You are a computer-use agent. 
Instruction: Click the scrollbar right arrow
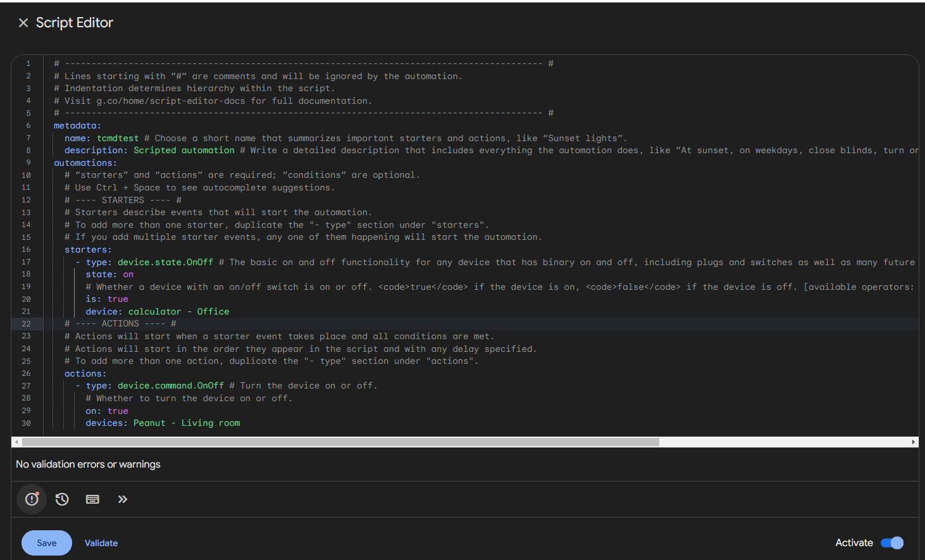[x=914, y=442]
